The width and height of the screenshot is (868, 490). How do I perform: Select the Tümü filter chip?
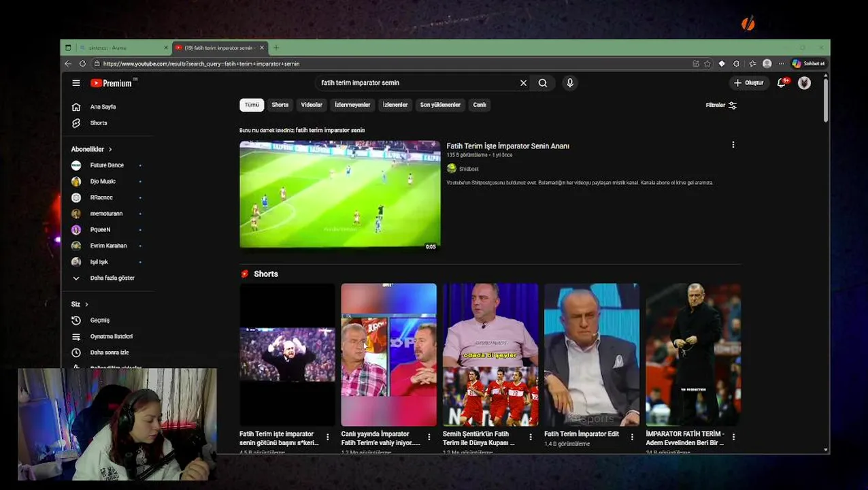tap(252, 105)
